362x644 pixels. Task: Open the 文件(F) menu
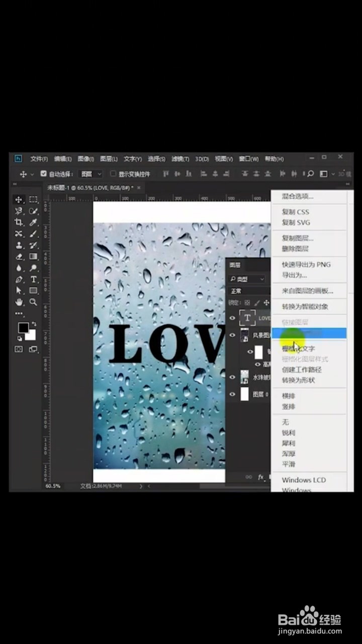[x=39, y=159]
